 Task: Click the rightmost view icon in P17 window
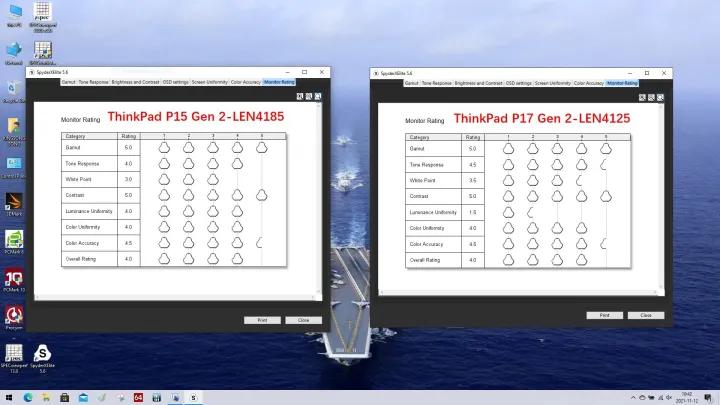(660, 97)
